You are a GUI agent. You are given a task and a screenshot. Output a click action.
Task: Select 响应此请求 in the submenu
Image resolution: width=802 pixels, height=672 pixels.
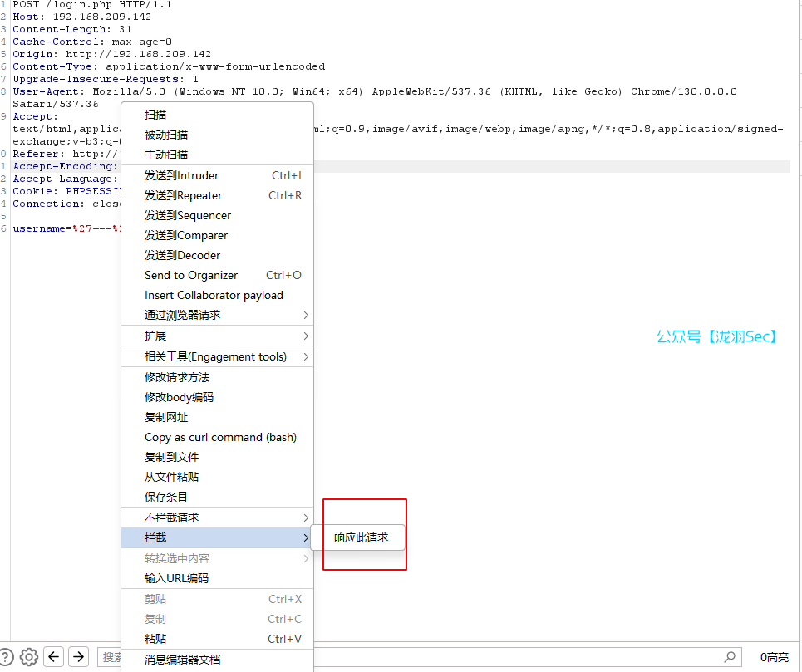[361, 538]
